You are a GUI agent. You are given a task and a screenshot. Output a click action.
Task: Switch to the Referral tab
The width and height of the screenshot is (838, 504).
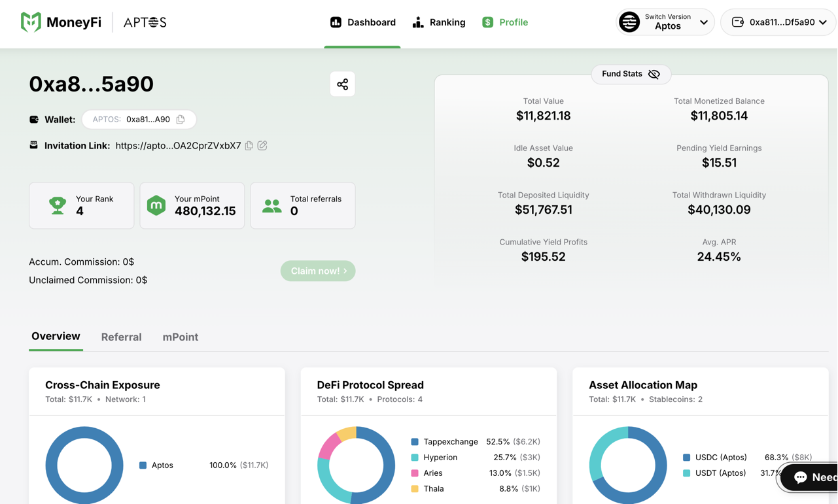[x=121, y=337]
